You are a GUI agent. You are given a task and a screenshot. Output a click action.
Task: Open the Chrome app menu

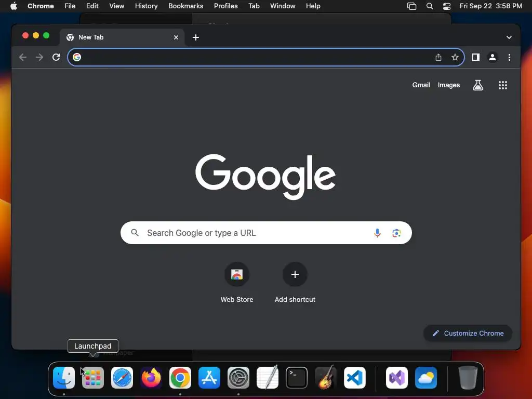tap(41, 6)
